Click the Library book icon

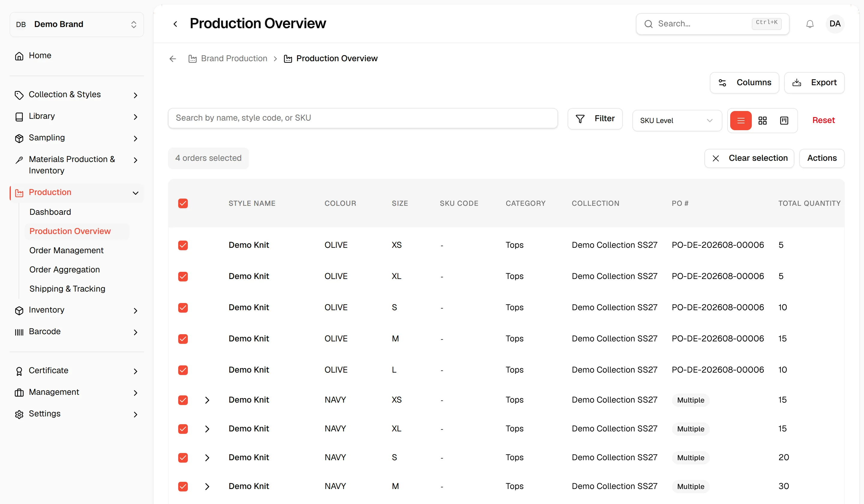pyautogui.click(x=19, y=117)
